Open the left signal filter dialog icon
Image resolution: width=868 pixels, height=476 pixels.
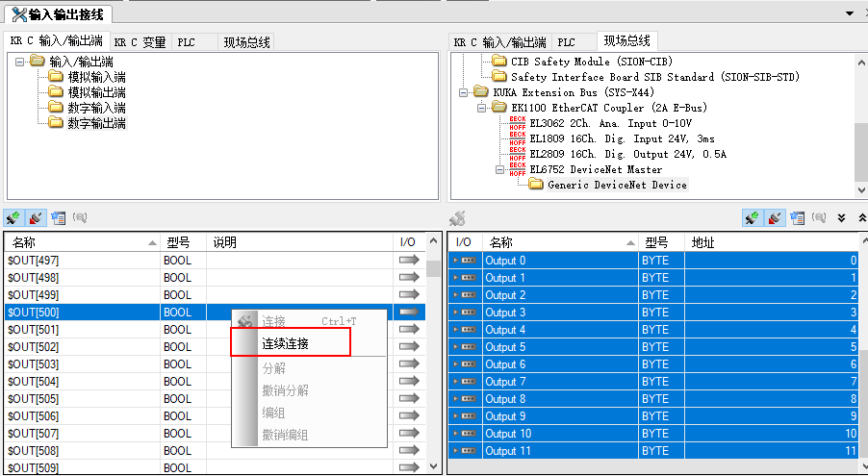coord(58,218)
